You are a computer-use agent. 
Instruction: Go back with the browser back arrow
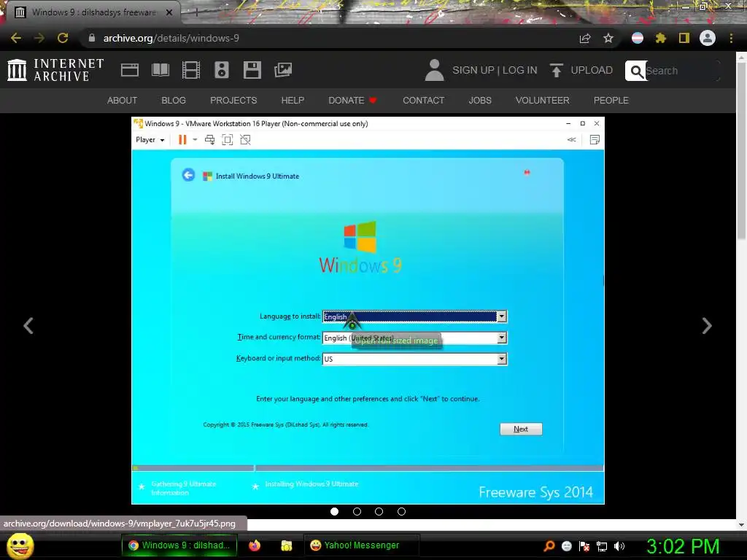(x=16, y=38)
